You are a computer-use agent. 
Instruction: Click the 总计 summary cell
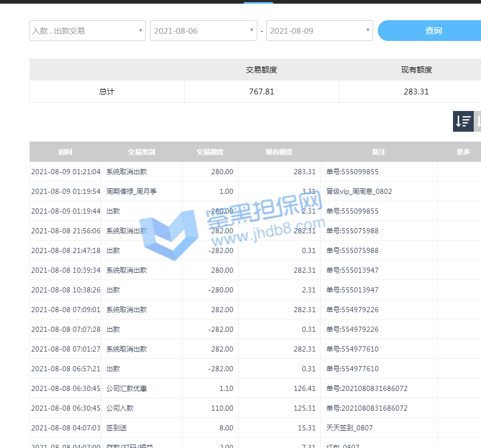(x=107, y=92)
